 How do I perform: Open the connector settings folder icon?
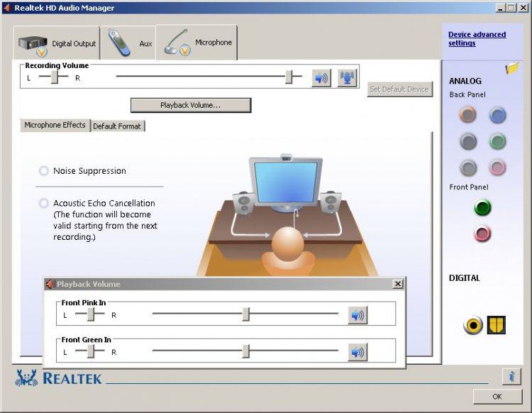point(512,68)
